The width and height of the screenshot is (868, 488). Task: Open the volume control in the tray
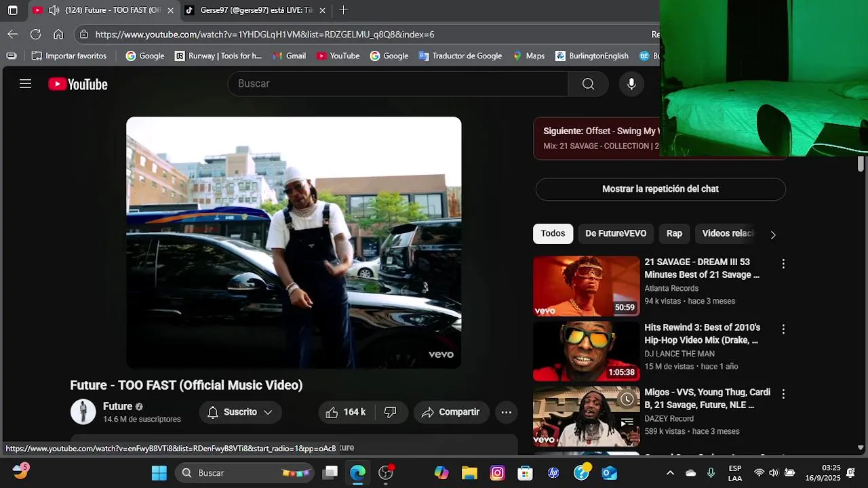(774, 473)
